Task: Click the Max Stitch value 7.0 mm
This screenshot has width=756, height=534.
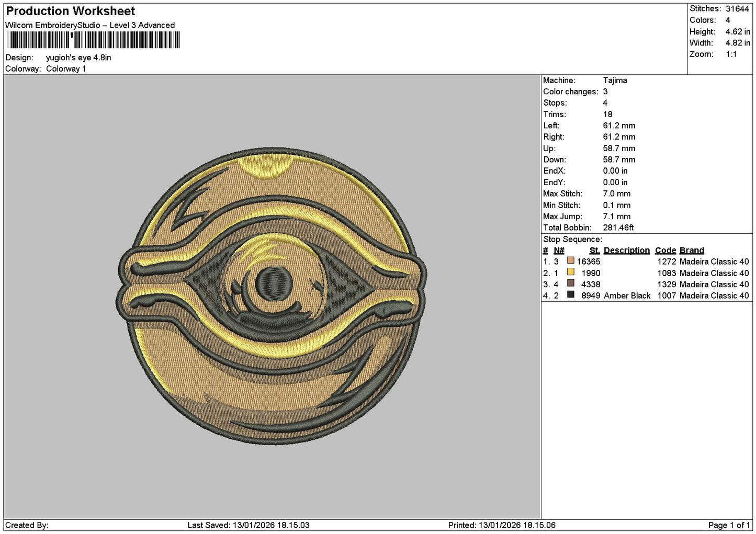Action: pyautogui.click(x=617, y=194)
